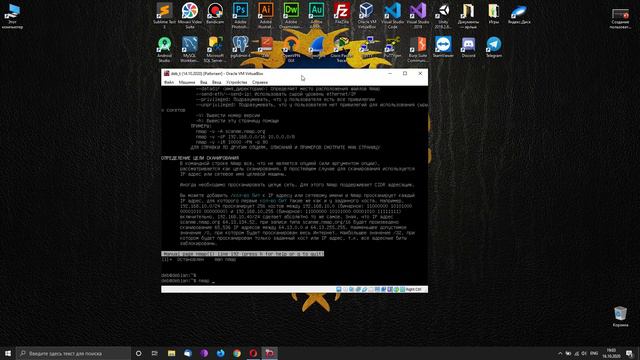Viewport: 640px width, 360px height.
Task: Open File Explorer from taskbar
Action: pyautogui.click(x=171, y=353)
